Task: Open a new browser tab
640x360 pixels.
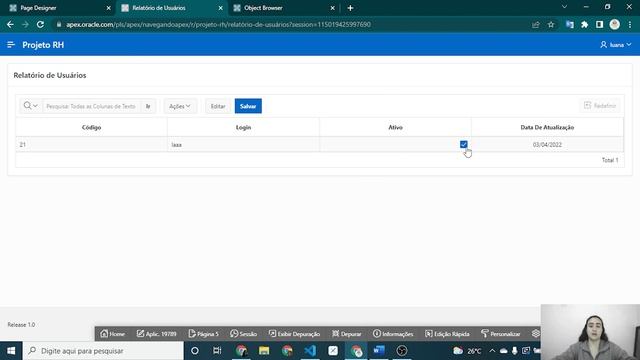Action: (x=350, y=8)
